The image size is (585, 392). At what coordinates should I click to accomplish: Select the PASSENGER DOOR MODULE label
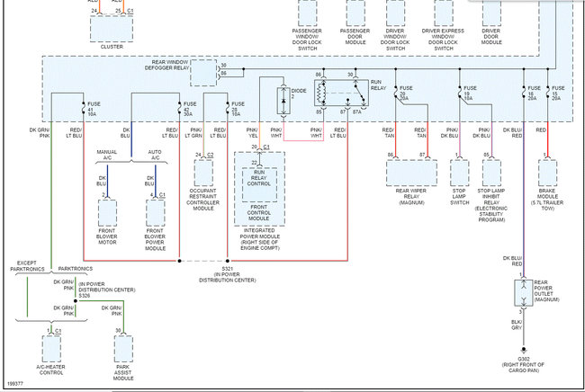click(x=355, y=37)
